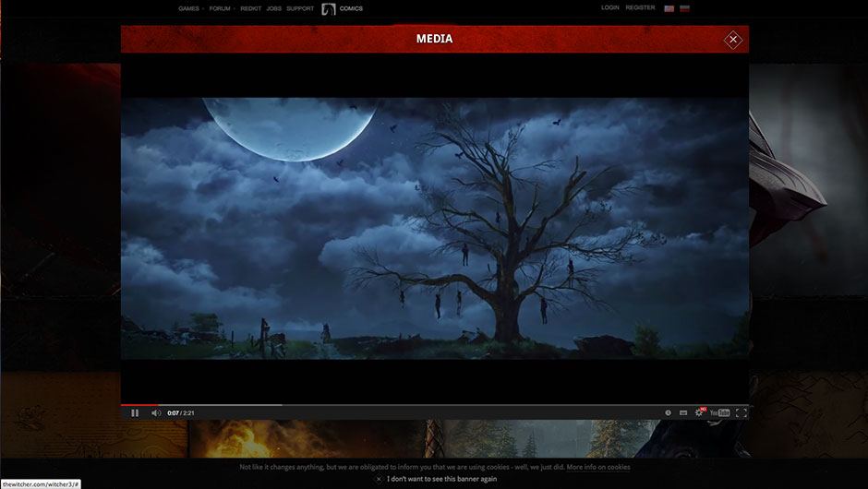Open the video quality settings gear
This screenshot has width=868, height=489.
click(699, 412)
